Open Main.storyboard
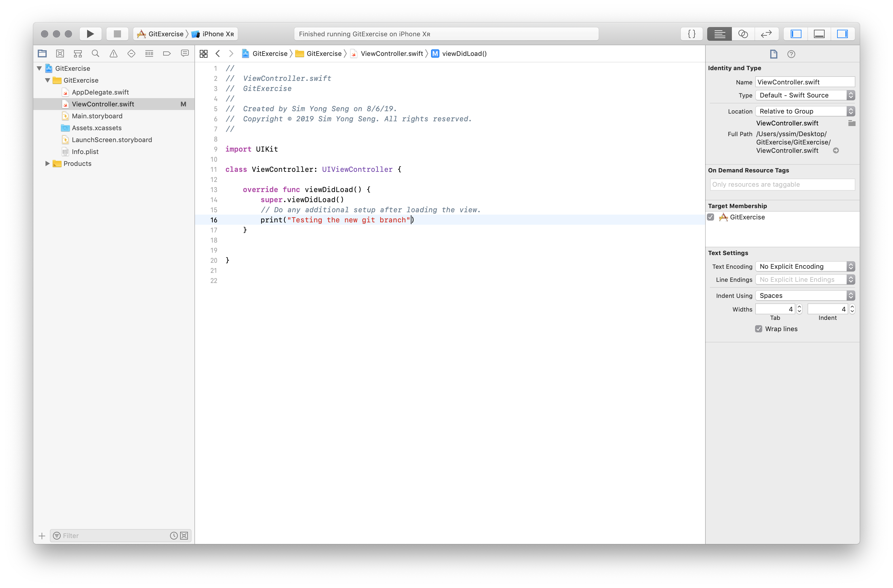Screen dimensions: 893x588 [x=97, y=116]
